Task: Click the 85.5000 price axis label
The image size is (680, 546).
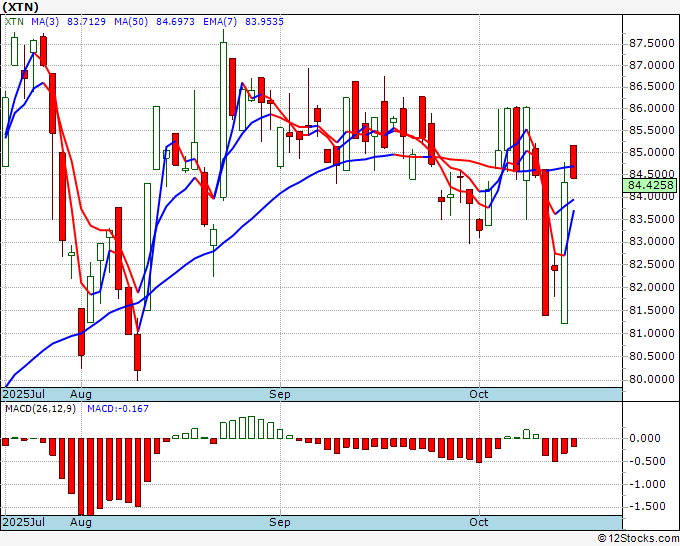Action: tap(652, 130)
